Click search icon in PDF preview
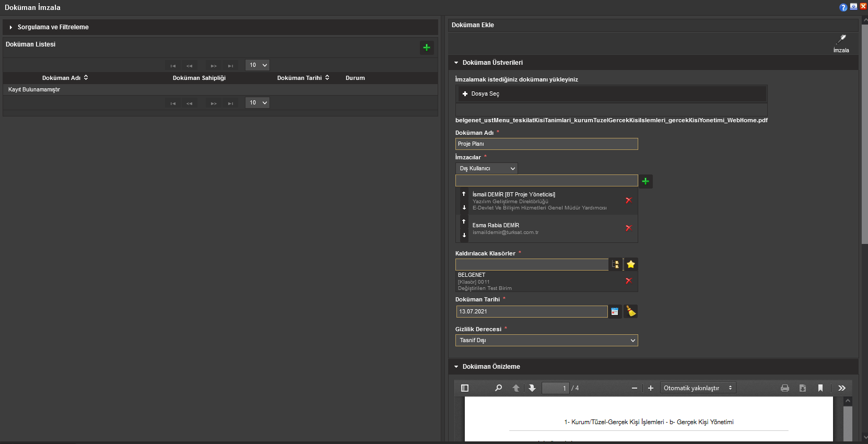Screen dimensions: 868x444 [x=498, y=388]
